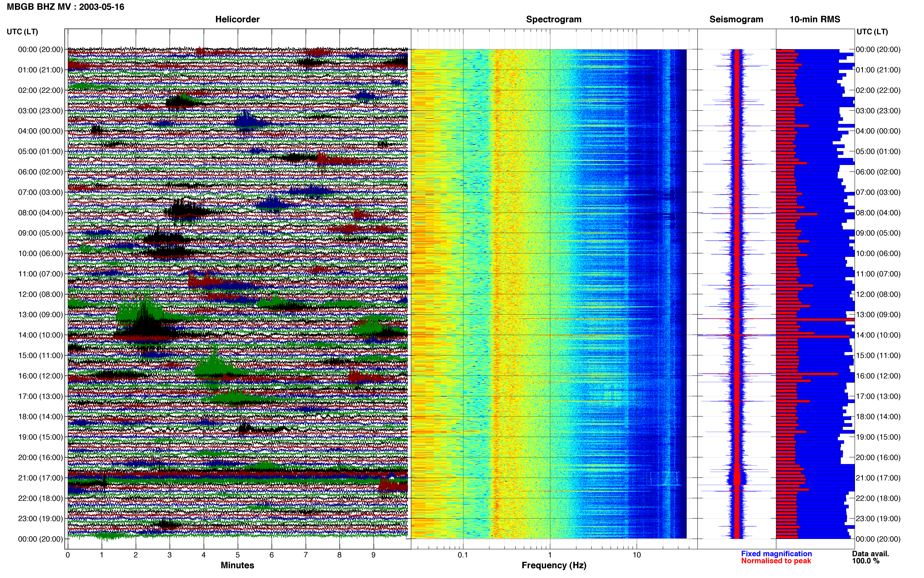Click left time label '06:00 (02:00)'

[40, 172]
